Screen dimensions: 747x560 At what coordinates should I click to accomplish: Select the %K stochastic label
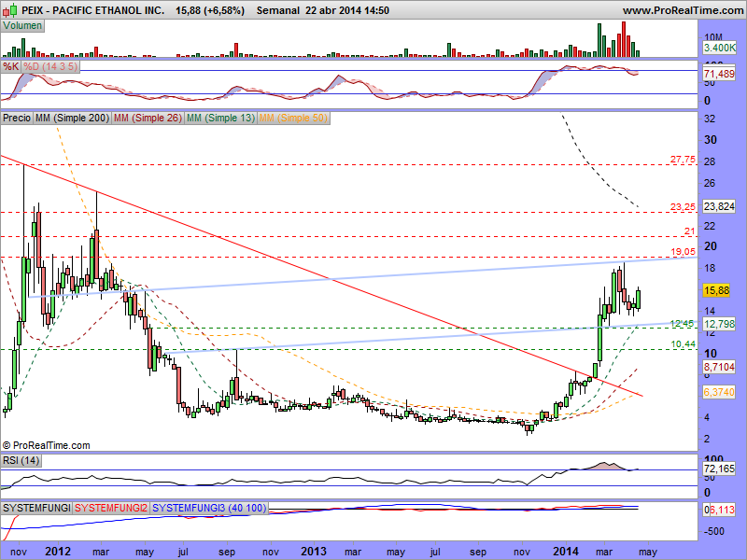pyautogui.click(x=11, y=66)
